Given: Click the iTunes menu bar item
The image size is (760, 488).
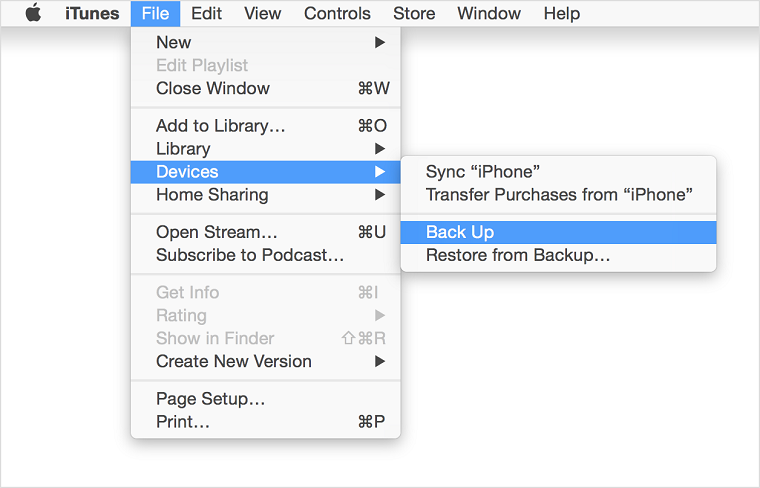Looking at the screenshot, I should tap(92, 14).
